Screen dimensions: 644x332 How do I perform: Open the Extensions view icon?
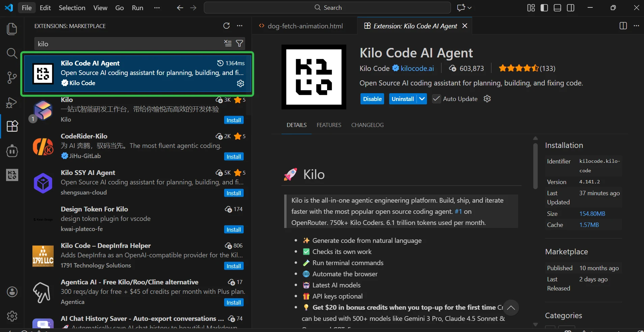[x=12, y=126]
